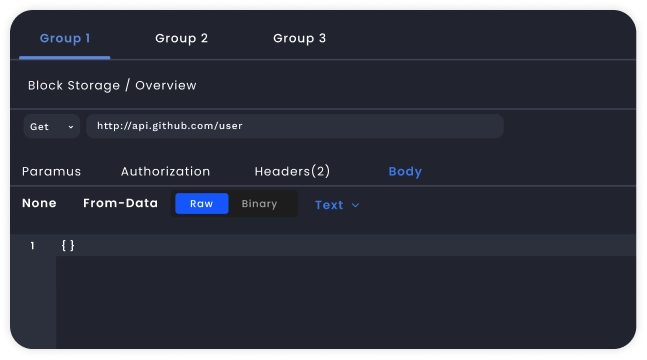Select the Body tab

click(x=405, y=171)
